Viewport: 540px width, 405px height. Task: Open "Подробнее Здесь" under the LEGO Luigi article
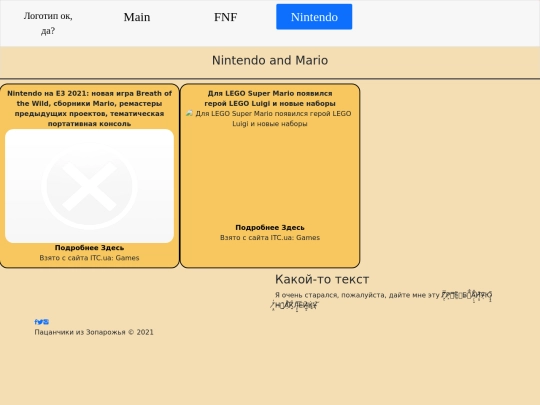[x=270, y=227]
